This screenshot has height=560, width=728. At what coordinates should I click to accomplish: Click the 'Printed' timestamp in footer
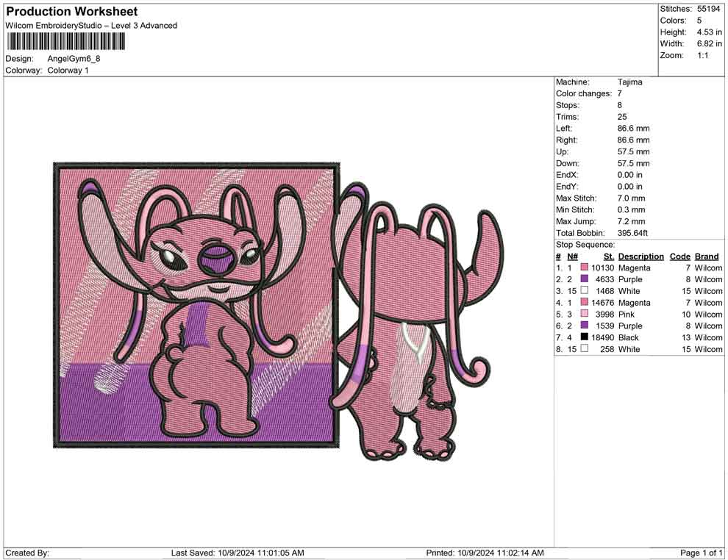pyautogui.click(x=485, y=553)
